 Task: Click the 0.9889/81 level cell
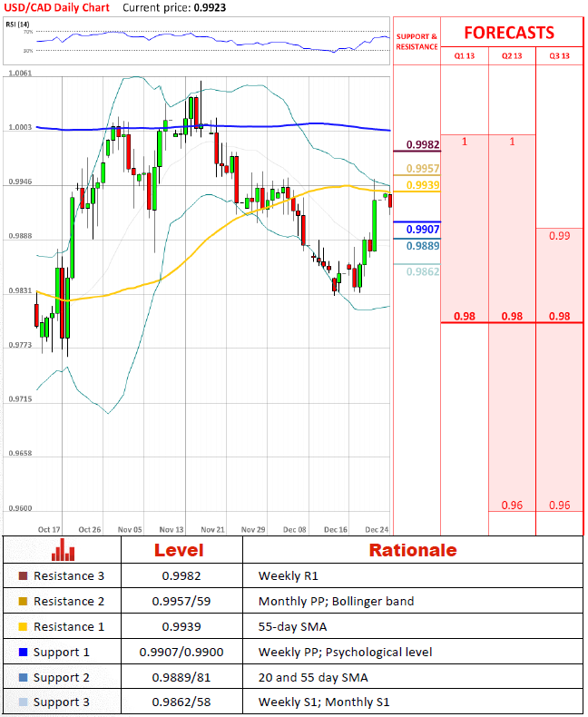point(181,677)
